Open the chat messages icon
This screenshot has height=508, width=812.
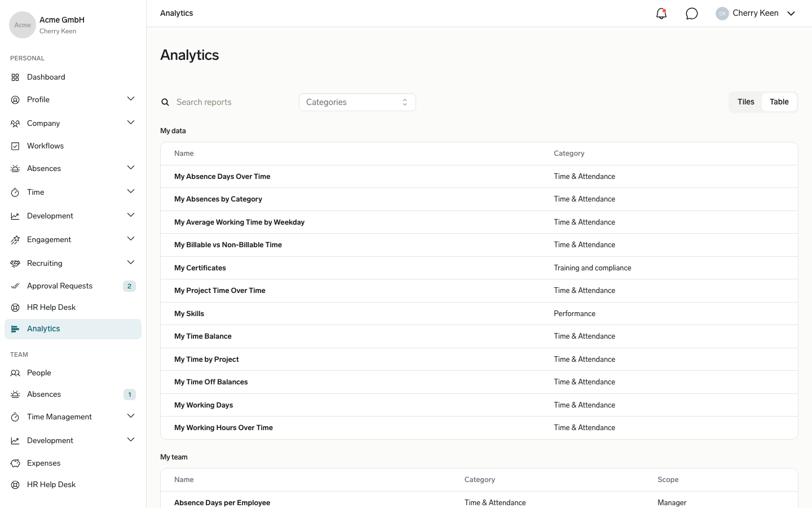(x=692, y=14)
